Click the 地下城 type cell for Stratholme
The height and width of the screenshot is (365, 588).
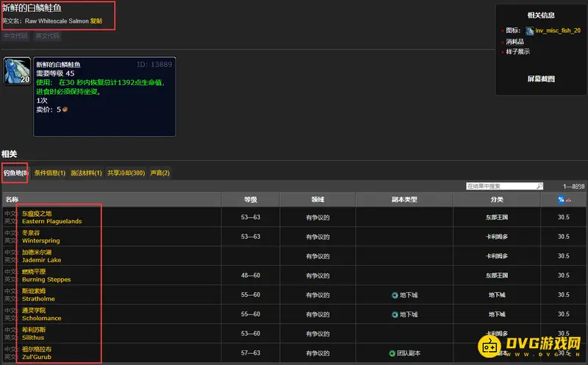coord(404,295)
